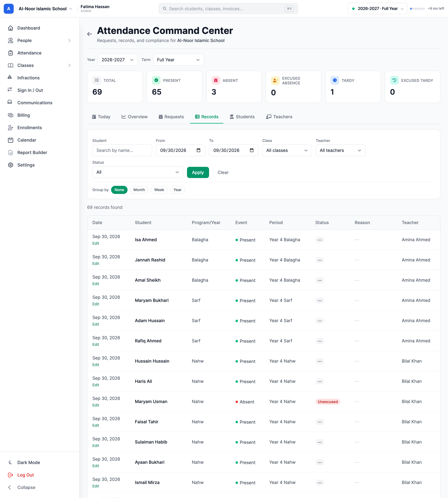Image resolution: width=448 pixels, height=498 pixels.
Task: Open the Status All dropdown
Action: pyautogui.click(x=138, y=172)
